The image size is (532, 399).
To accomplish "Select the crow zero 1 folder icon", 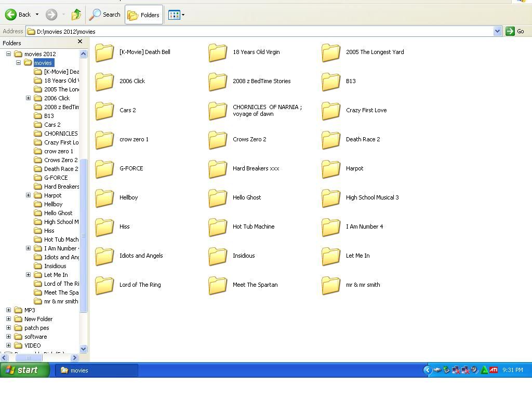I will coord(104,140).
